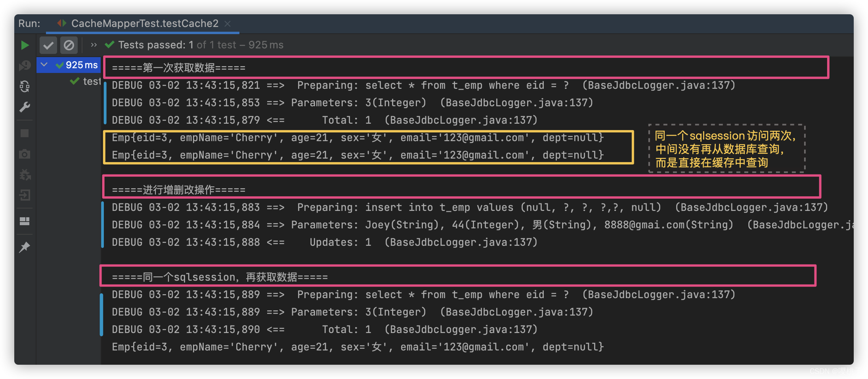Click BaseJdbcLogger.java:137 link on 13:43:15,879 line
This screenshot has height=379, width=868.
[461, 120]
